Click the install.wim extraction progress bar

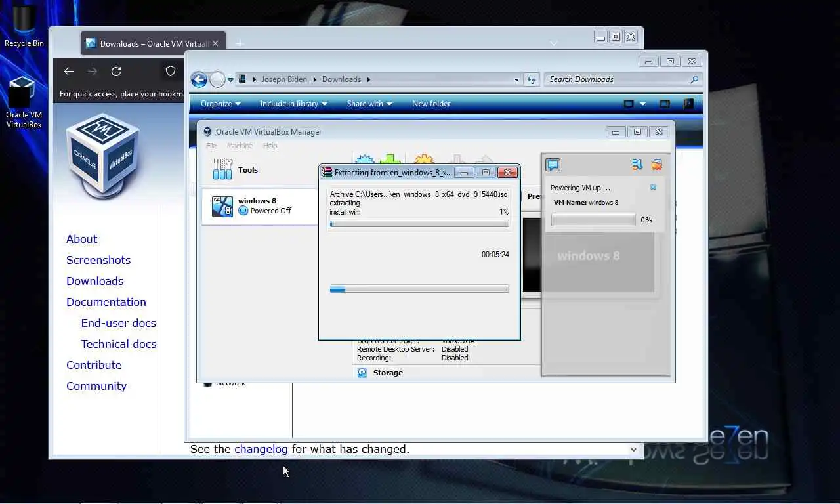(419, 224)
